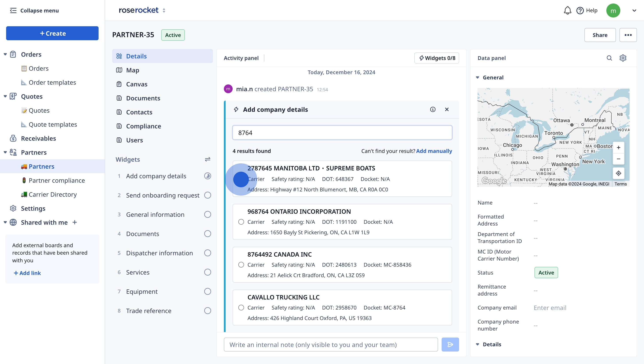Click the Create button
Viewport: 644px width, 364px height.
pyautogui.click(x=52, y=33)
